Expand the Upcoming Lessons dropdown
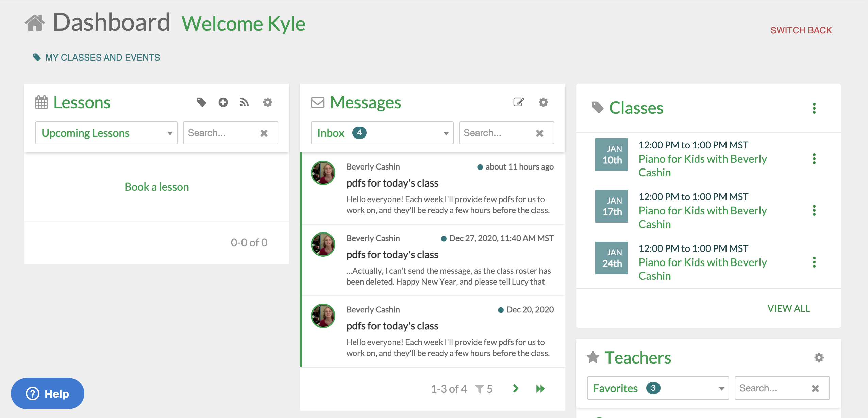Viewport: 868px width, 418px height. click(106, 133)
